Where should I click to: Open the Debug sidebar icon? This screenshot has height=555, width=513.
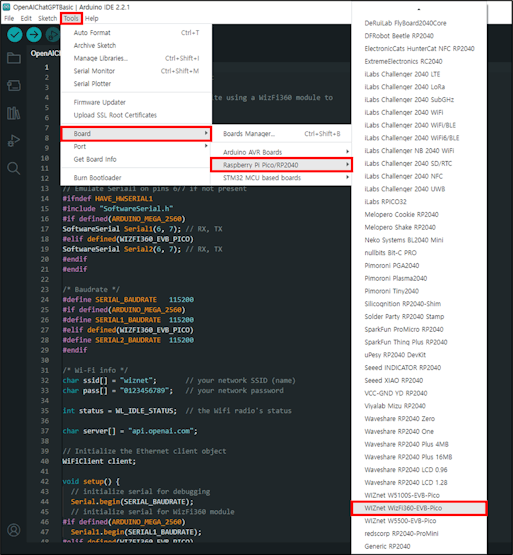[x=14, y=141]
